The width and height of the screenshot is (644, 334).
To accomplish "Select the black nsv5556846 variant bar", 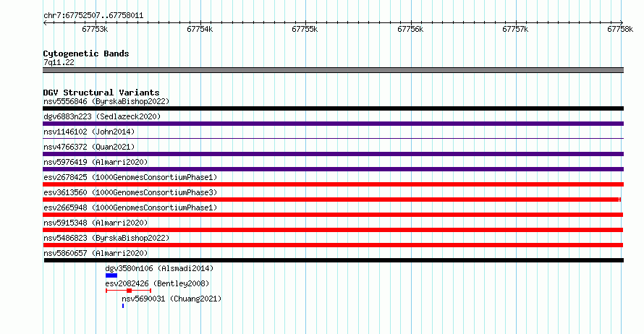I will [x=333, y=108].
